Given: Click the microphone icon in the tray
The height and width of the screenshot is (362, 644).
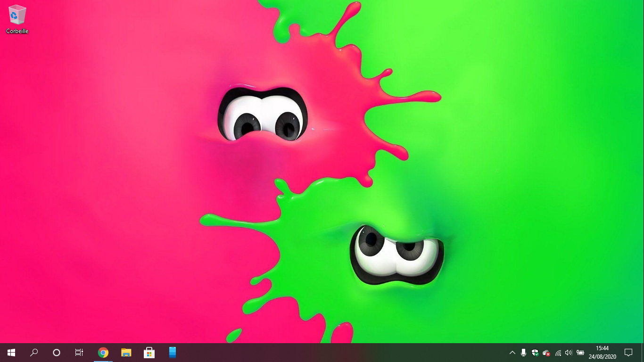Looking at the screenshot, I should point(523,352).
